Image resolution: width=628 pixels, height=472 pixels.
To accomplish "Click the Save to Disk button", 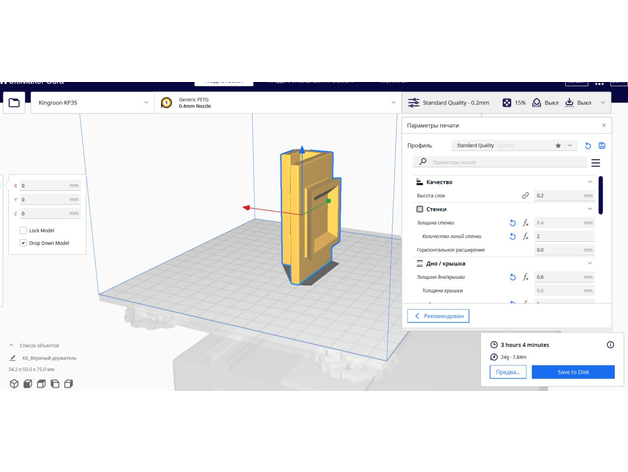I will pos(573,372).
